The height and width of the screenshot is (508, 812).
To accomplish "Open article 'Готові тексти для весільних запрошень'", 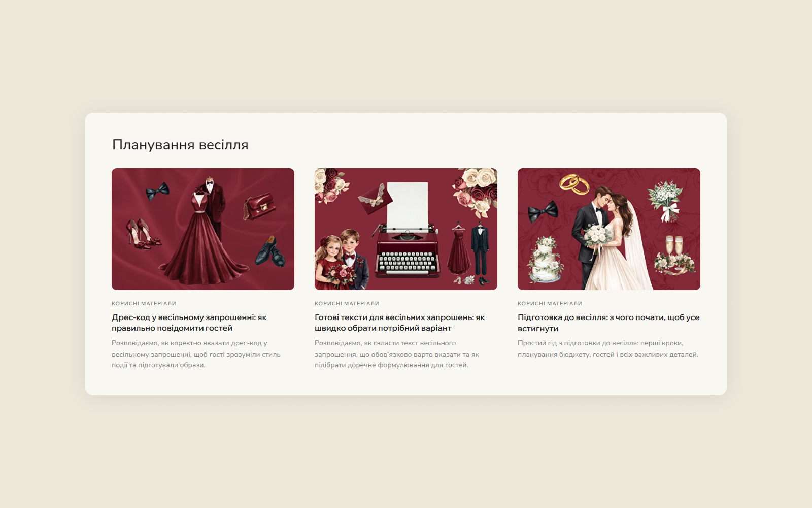I will [x=400, y=323].
